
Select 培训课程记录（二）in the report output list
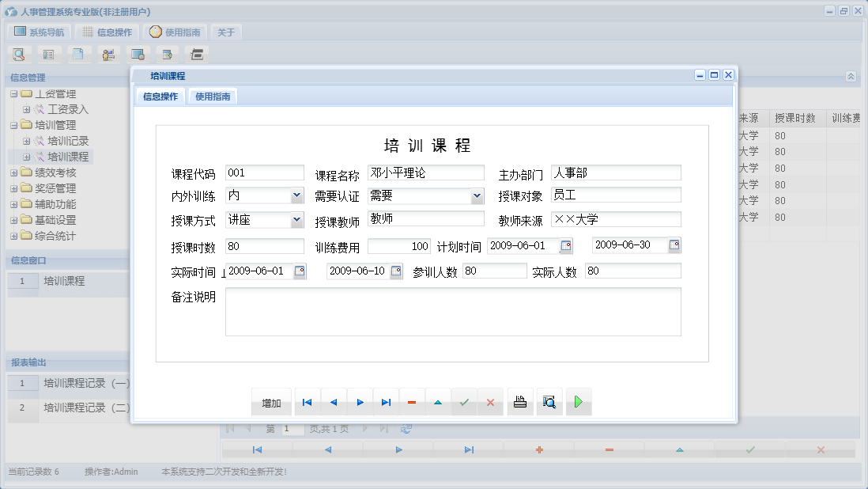coord(85,407)
